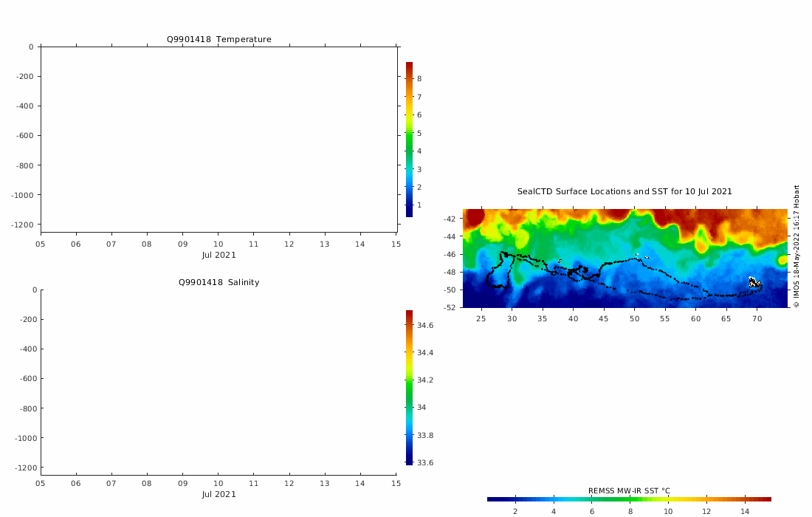Screen dimensions: 812x517
Task: Click the 34.6 value on Salinity colorbar
Action: 425,325
